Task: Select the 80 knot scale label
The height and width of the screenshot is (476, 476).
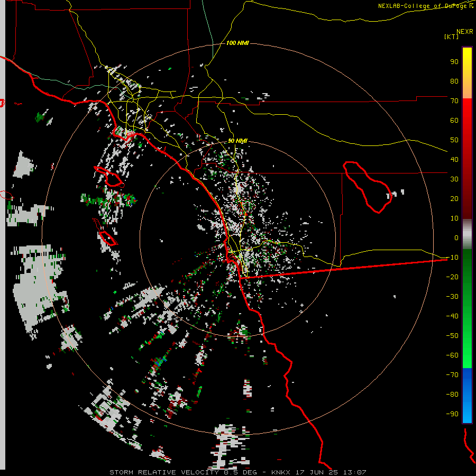Action: (x=454, y=81)
